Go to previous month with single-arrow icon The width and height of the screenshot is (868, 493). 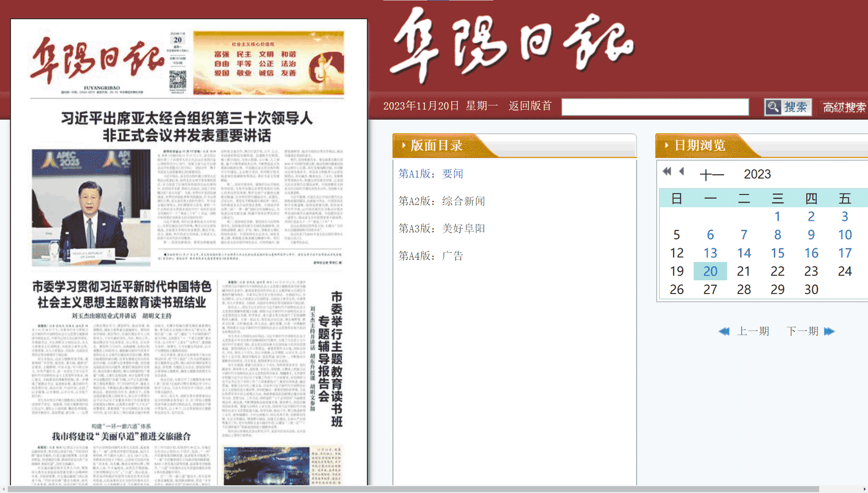click(682, 171)
